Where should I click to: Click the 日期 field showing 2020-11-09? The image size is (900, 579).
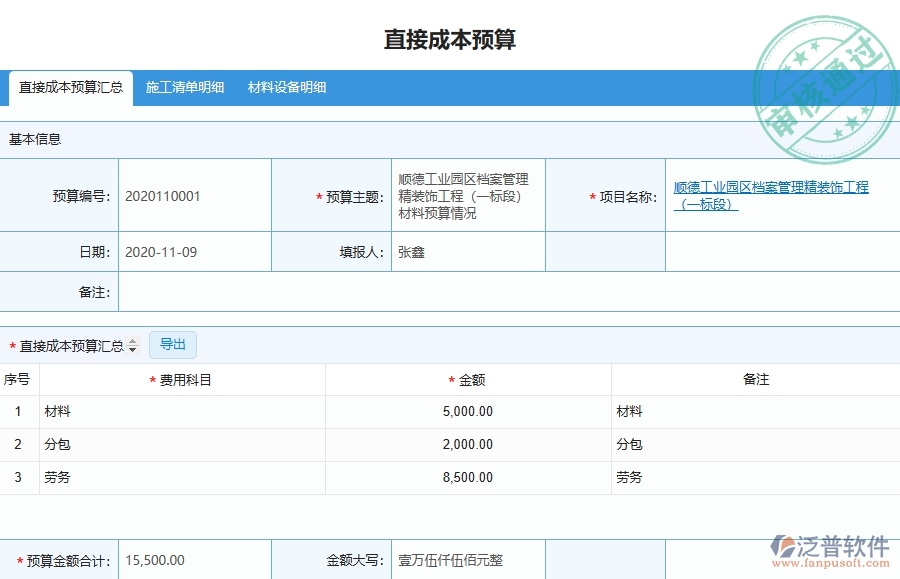(195, 251)
